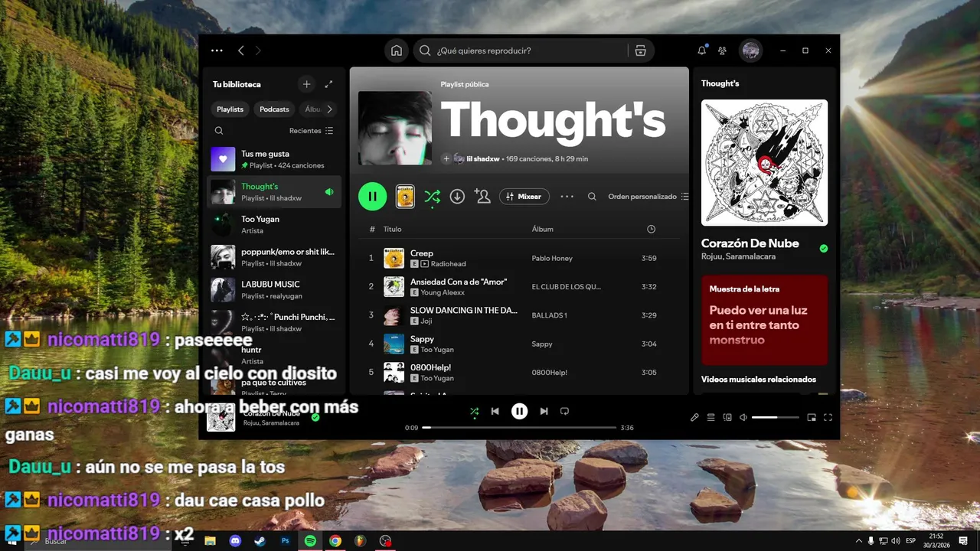Download the Thought's playlist
The height and width of the screenshot is (551, 980).
click(x=457, y=197)
